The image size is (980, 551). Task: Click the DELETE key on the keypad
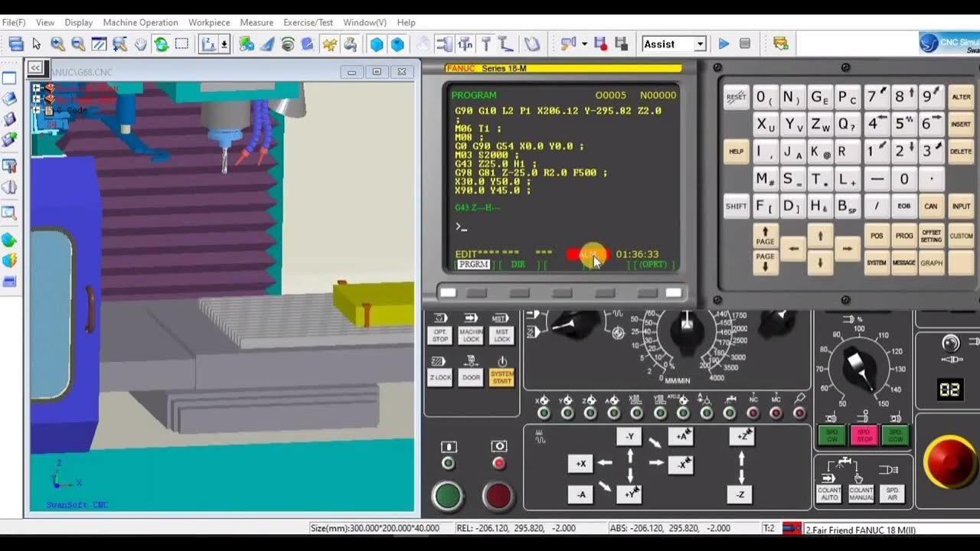point(961,152)
